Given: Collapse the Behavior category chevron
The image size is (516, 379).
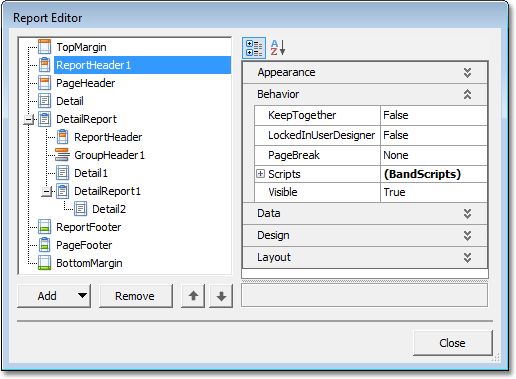Looking at the screenshot, I should (467, 94).
